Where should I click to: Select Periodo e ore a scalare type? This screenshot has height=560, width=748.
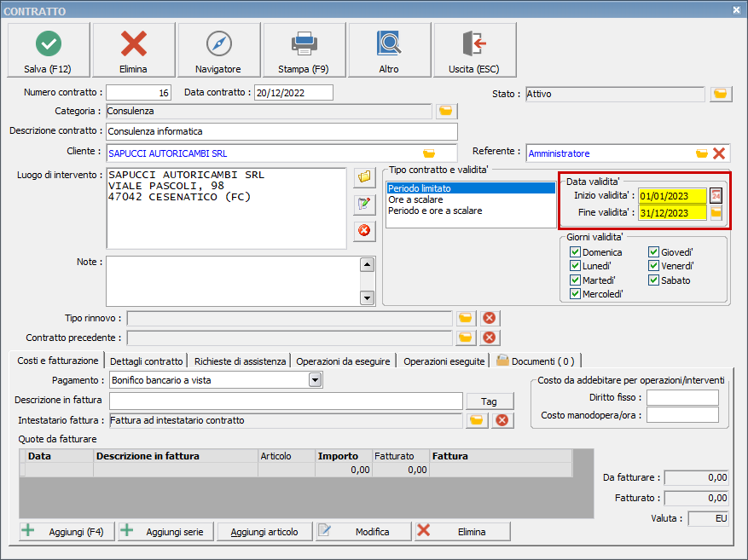click(470, 211)
